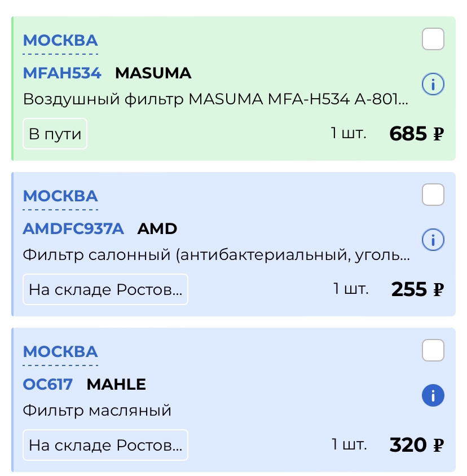The image size is (467, 476).
Task: Open info icon for AMD cabin filter
Action: (x=433, y=241)
